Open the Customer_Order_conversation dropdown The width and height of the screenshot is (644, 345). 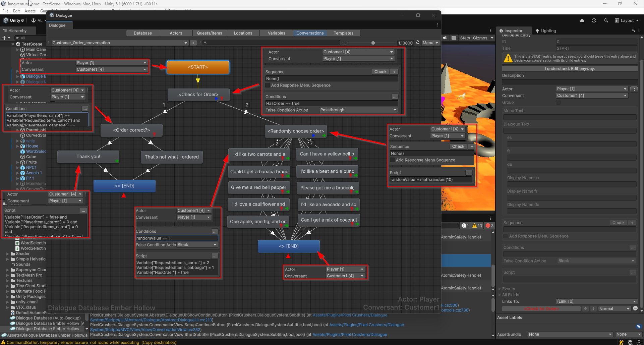tap(119, 43)
